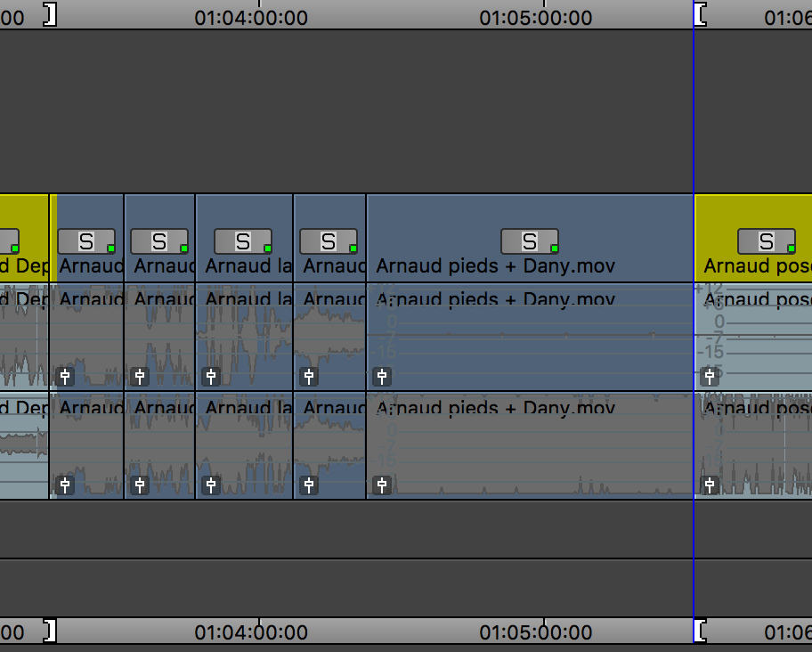This screenshot has width=812, height=652.
Task: Toggle the green indicator on Arnaud pose S badge
Action: coord(791,249)
